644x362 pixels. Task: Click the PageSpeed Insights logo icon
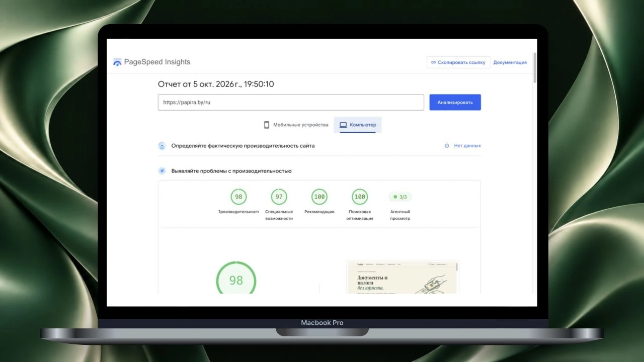[x=117, y=62]
